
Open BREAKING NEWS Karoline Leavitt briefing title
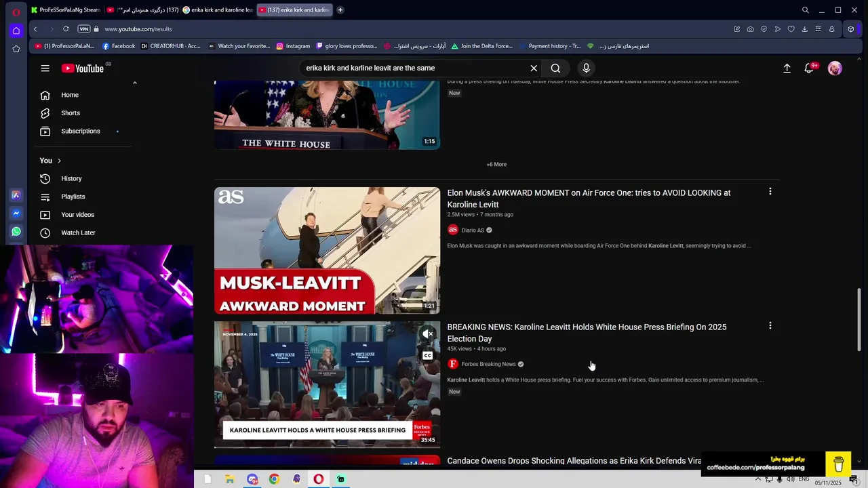click(x=587, y=333)
